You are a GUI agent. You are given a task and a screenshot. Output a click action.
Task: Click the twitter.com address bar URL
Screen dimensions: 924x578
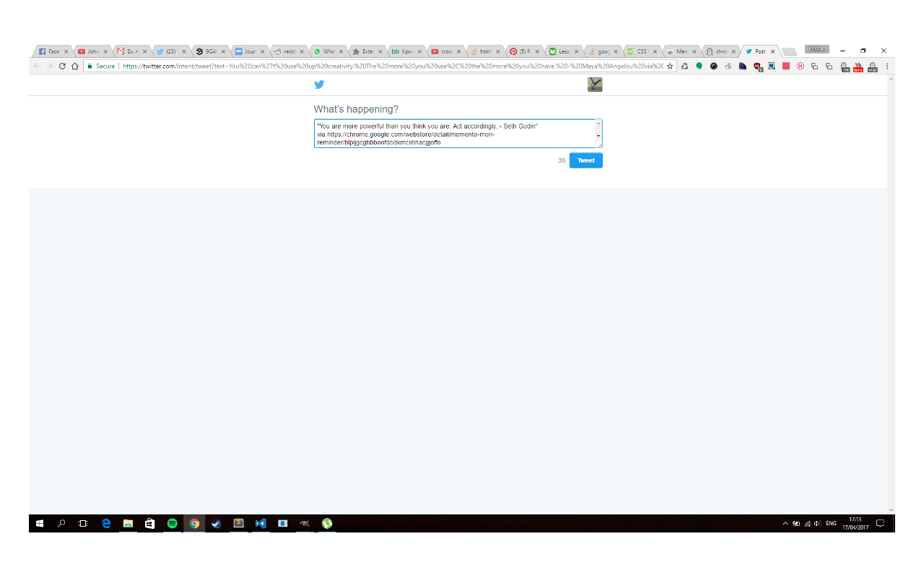[393, 66]
